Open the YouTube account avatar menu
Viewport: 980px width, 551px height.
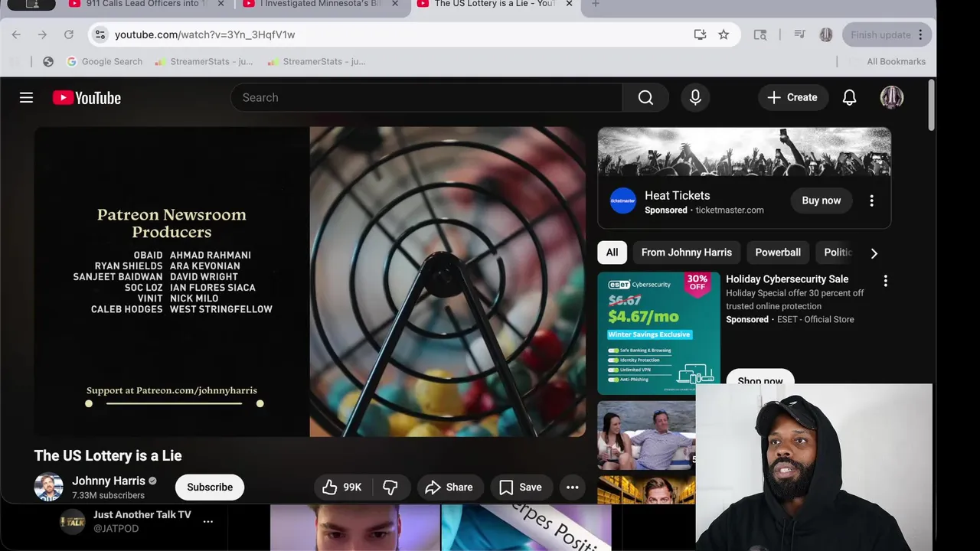[x=892, y=97]
